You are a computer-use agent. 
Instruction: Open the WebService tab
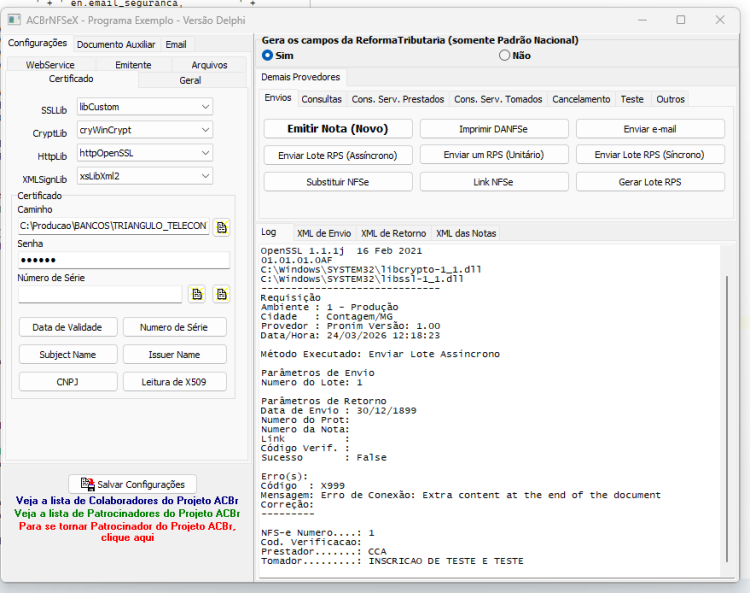50,65
